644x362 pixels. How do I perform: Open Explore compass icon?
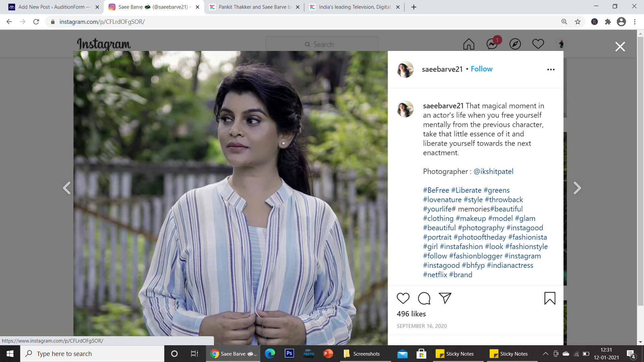(515, 44)
